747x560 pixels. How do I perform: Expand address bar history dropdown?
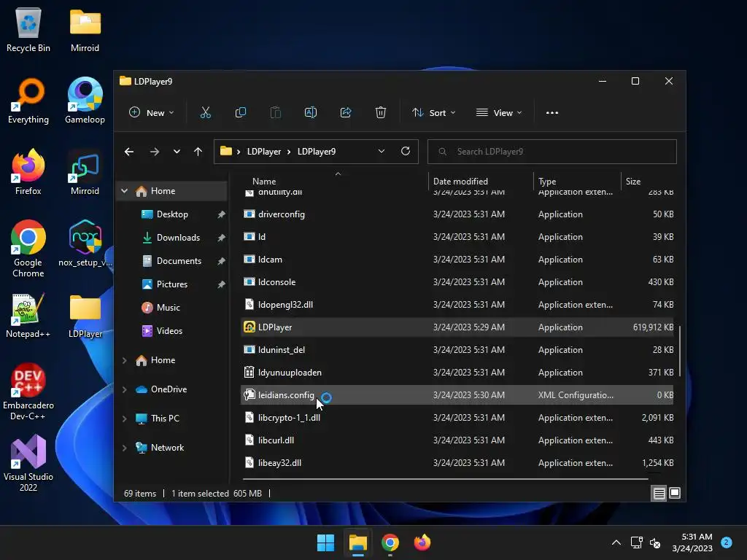[381, 151]
